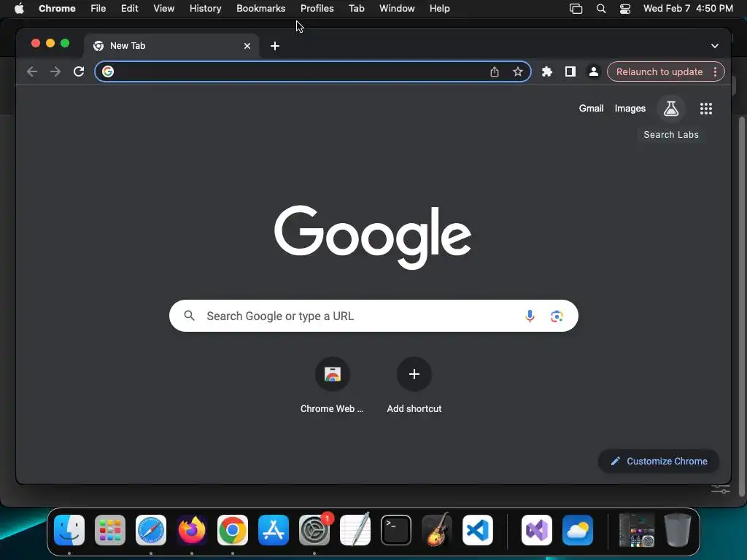Screen dimensions: 747x560
Task: Launch GarageBand from the Dock
Action: click(437, 529)
